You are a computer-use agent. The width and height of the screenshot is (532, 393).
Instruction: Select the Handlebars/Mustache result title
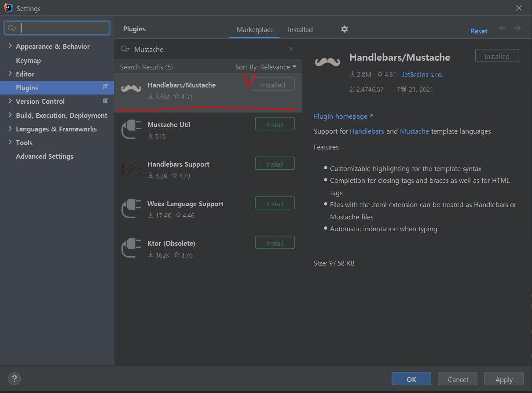coord(181,85)
